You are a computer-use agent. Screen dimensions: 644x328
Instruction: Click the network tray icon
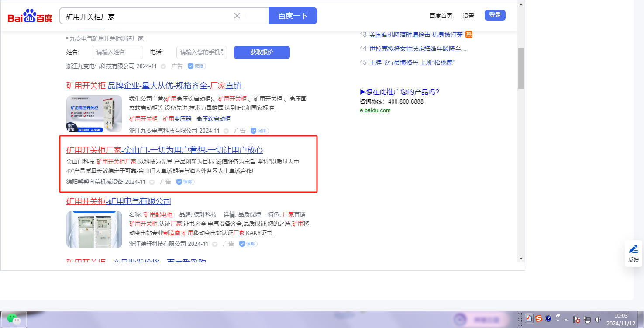click(587, 319)
